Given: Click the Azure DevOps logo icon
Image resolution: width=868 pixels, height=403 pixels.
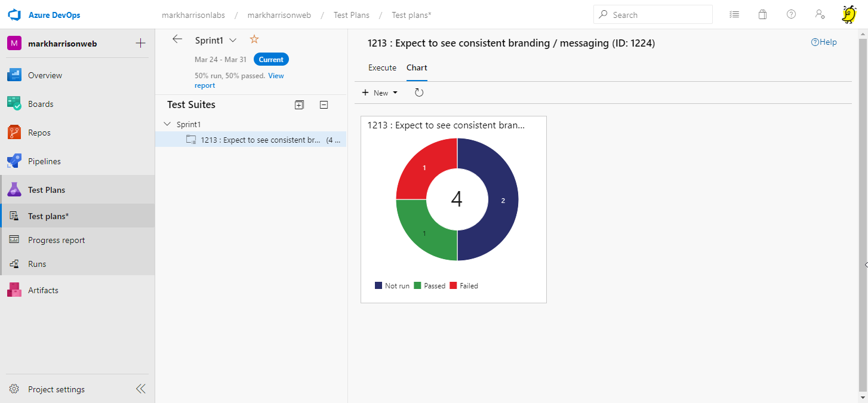Looking at the screenshot, I should click(15, 14).
